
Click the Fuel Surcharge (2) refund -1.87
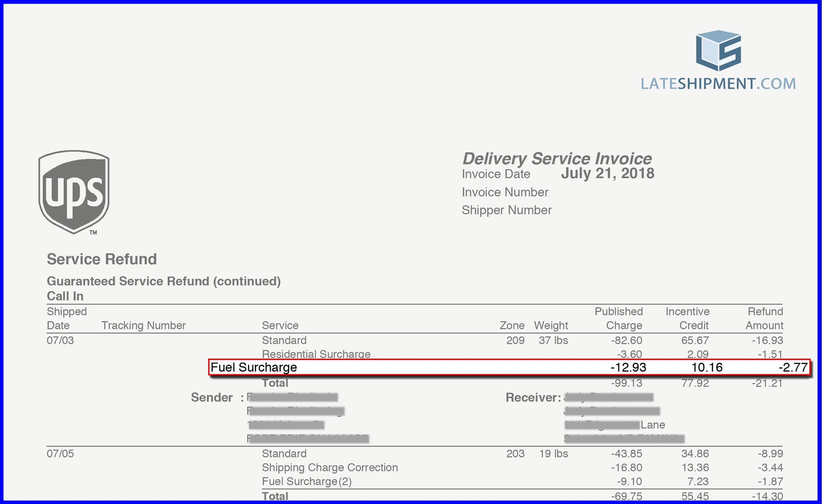770,482
